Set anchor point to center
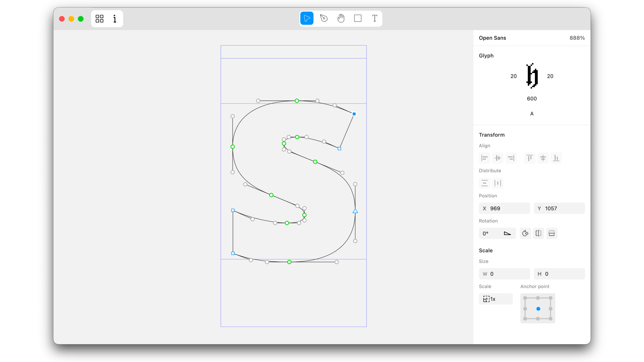Screen dimensions: 644x362 [x=538, y=309]
